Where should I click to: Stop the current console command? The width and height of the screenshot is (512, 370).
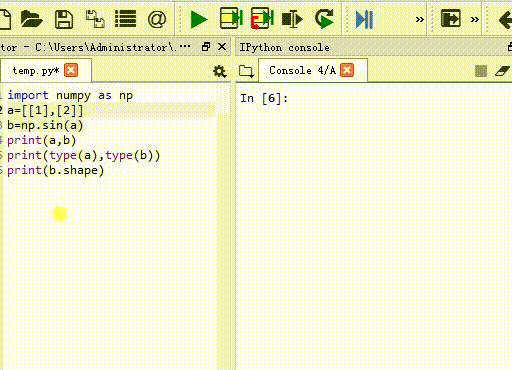coord(481,71)
